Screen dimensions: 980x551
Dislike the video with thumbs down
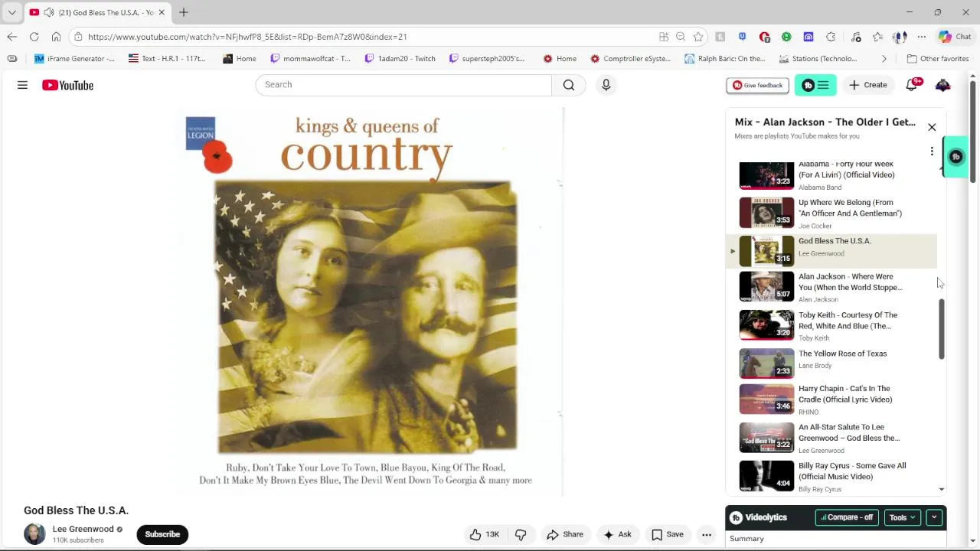coord(521,534)
